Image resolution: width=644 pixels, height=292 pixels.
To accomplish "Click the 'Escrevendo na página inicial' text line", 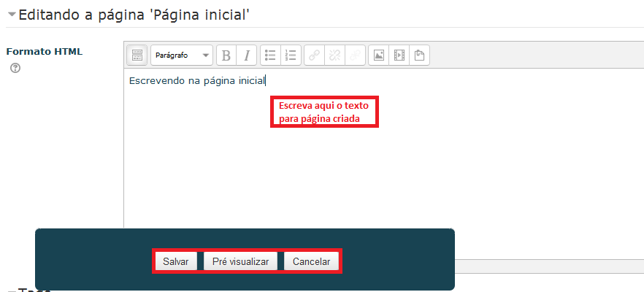I will (197, 80).
